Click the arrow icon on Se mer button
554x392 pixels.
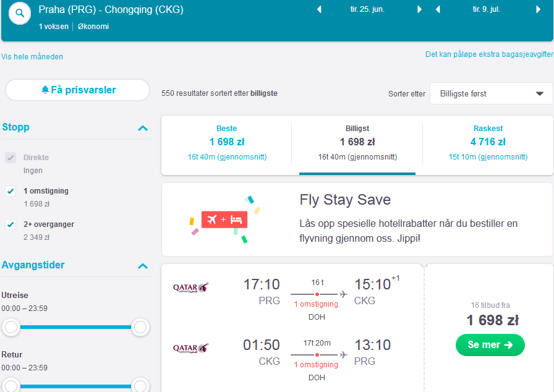(508, 344)
